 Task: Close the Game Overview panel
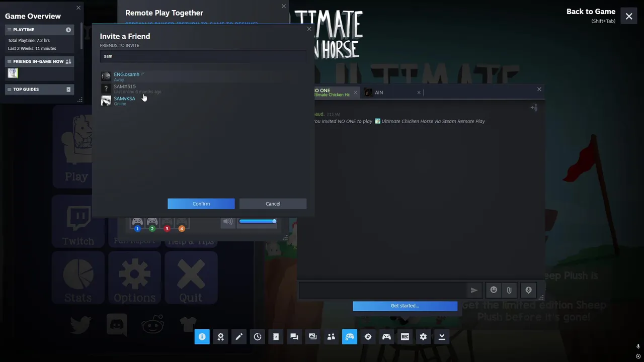point(78,8)
